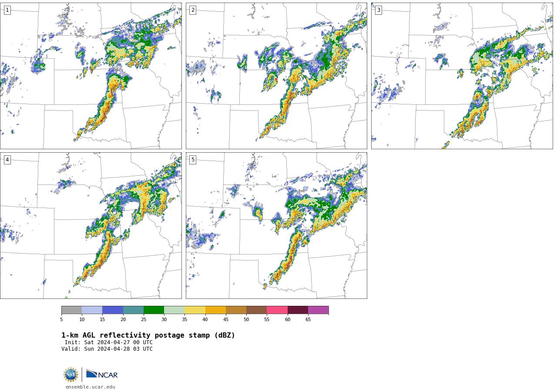Click the 'Valid: Sun 2024-04-28 03 UTC' text
The image size is (557, 392).
(107, 349)
